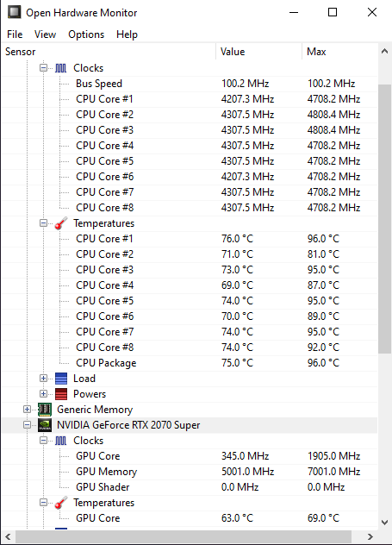
Task: Click the GPU Clocks waveform icon
Action: pos(61,441)
